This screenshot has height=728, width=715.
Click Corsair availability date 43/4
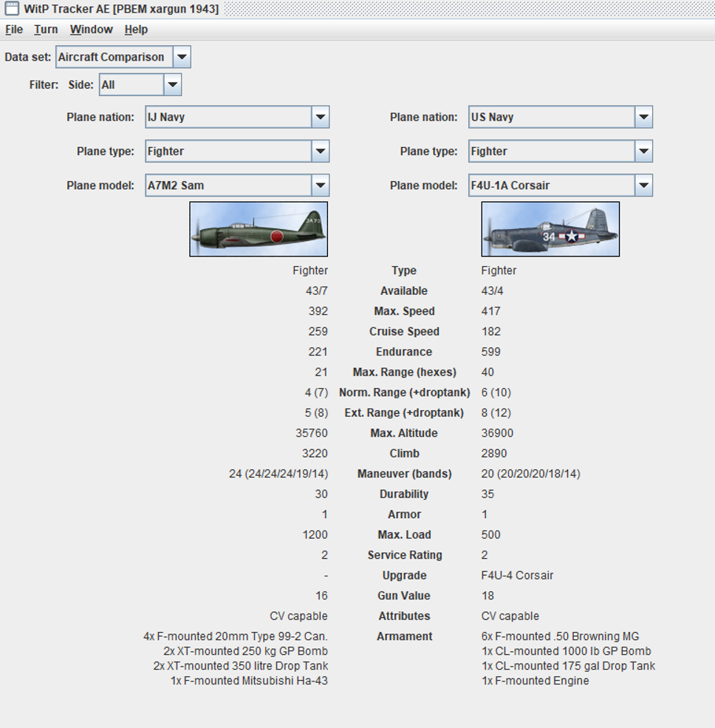[x=492, y=291]
